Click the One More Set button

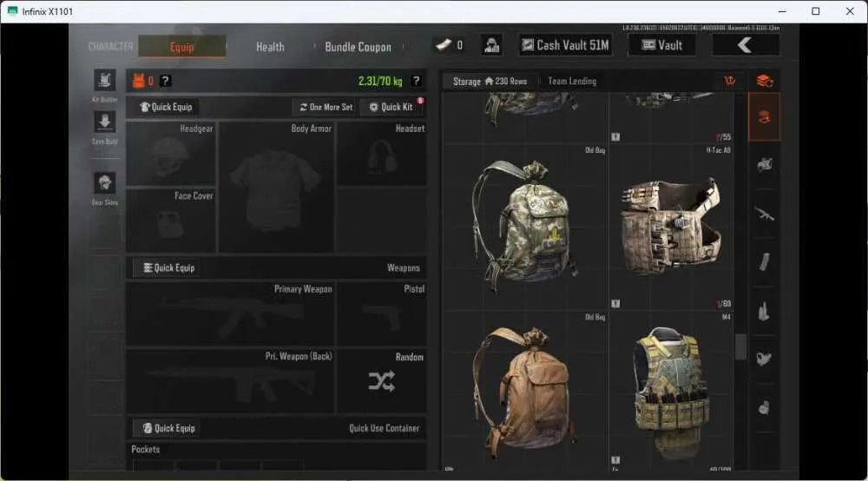pos(326,107)
